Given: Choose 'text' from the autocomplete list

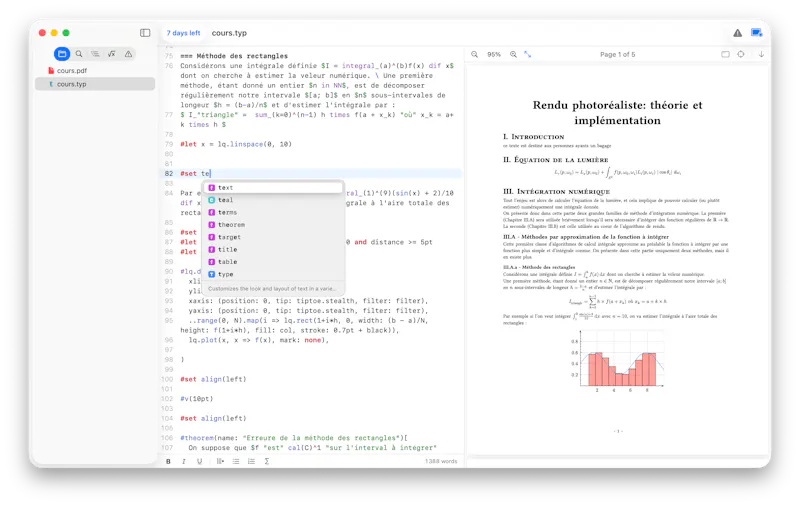Looking at the screenshot, I should pos(273,188).
